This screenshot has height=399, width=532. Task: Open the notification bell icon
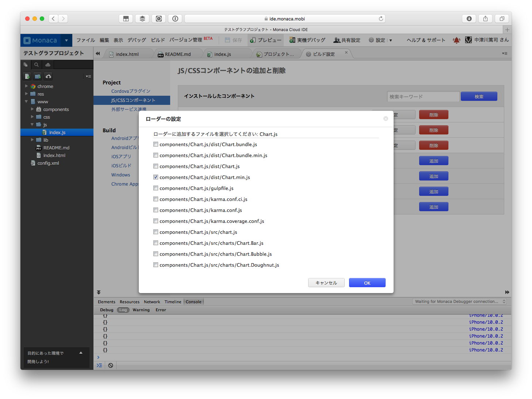pyautogui.click(x=456, y=40)
